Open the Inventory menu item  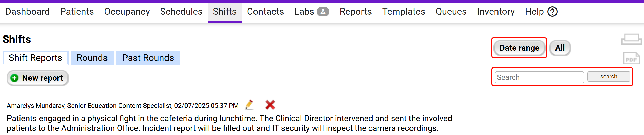pos(496,12)
